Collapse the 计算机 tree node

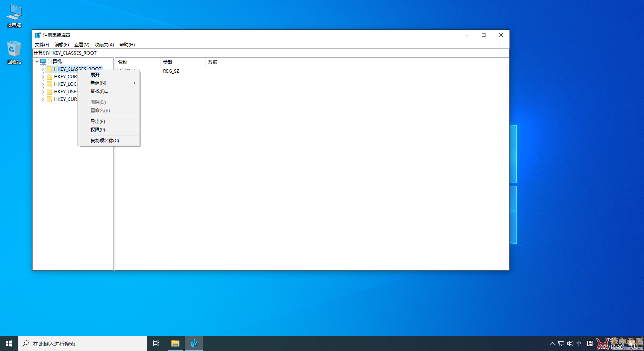[37, 61]
